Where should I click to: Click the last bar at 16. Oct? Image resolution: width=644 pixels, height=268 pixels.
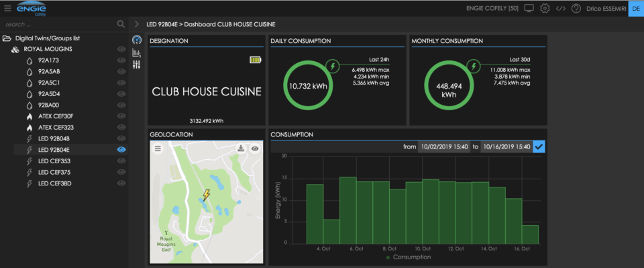point(530,234)
